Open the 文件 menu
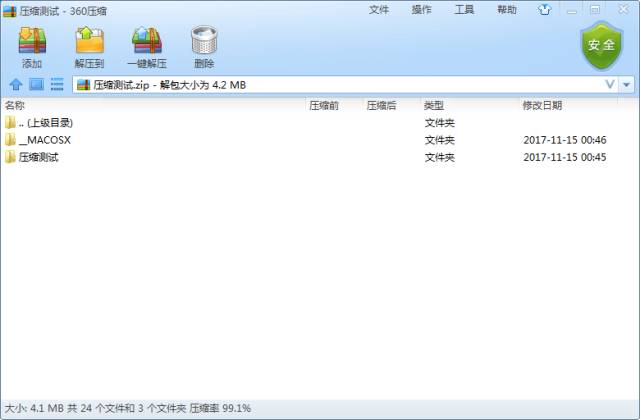This screenshot has height=420, width=640. pos(379,9)
